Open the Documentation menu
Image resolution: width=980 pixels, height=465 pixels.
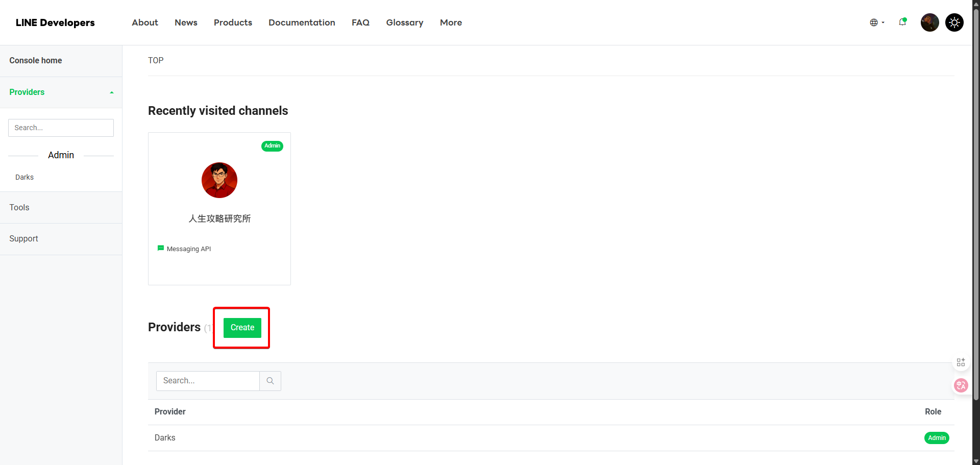pos(302,22)
